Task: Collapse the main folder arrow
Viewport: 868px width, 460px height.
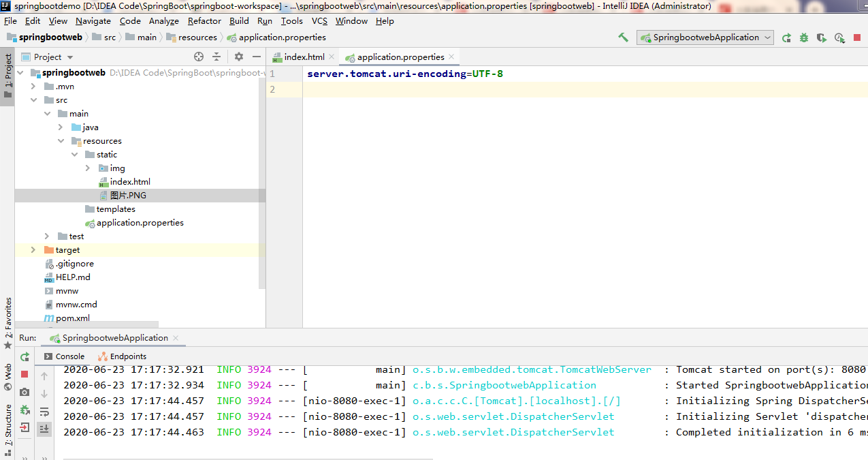Action: click(x=47, y=114)
